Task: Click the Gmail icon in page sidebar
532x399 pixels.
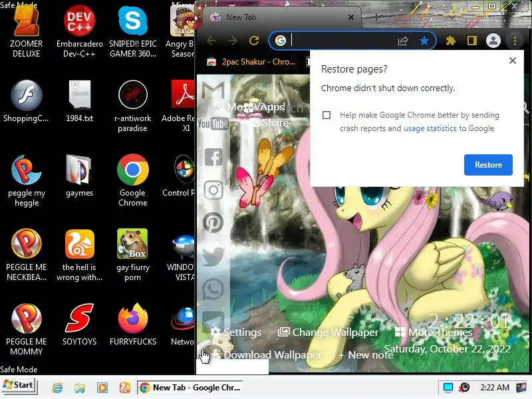Action: click(213, 90)
